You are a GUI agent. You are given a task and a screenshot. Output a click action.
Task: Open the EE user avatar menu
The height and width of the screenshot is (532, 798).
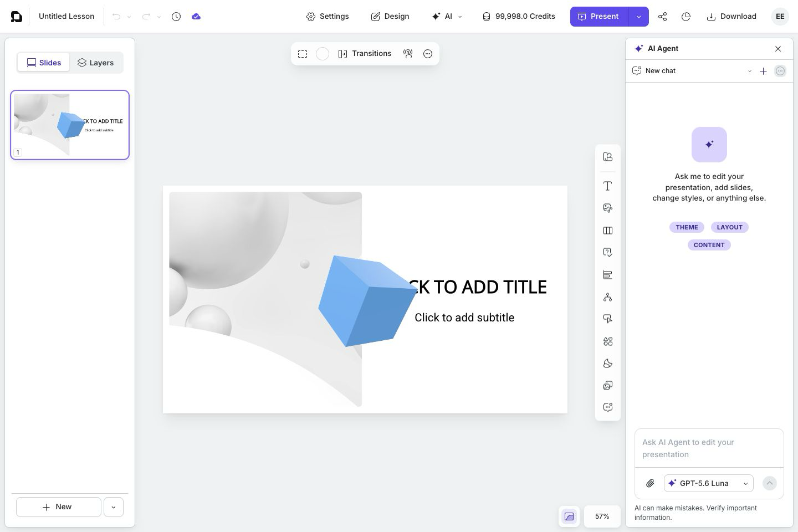[780, 17]
